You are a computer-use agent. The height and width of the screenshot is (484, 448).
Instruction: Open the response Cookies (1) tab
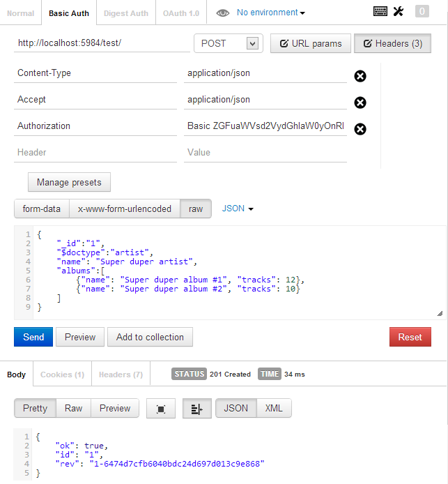point(62,375)
